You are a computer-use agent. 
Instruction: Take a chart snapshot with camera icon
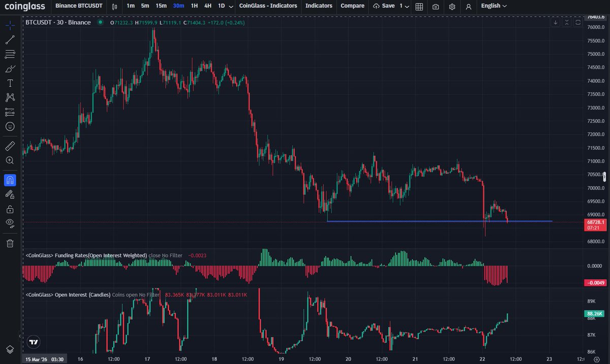[436, 6]
